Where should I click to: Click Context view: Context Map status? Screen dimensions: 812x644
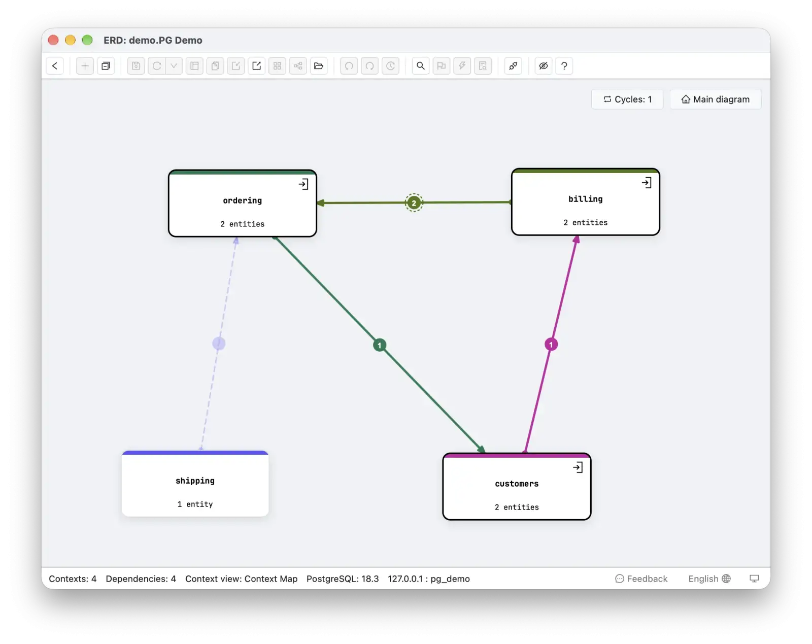point(242,579)
